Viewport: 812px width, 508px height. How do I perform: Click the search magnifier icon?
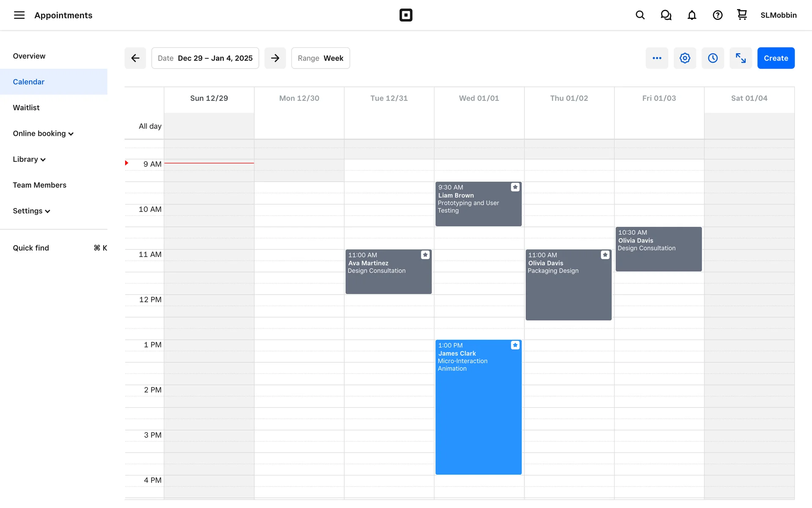640,15
